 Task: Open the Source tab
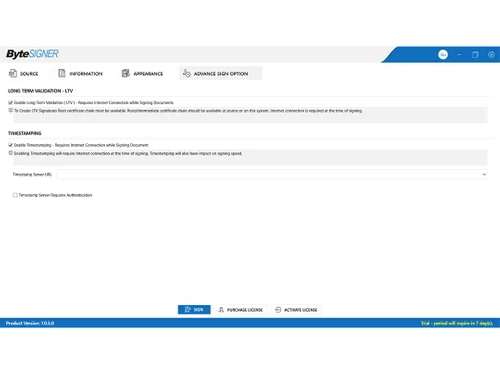point(24,73)
